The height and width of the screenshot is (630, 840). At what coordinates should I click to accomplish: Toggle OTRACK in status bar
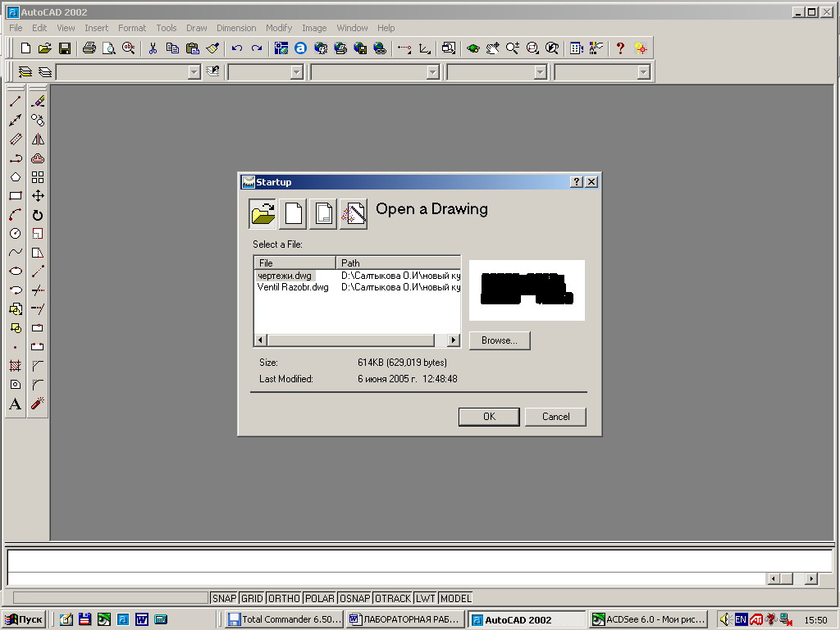393,598
